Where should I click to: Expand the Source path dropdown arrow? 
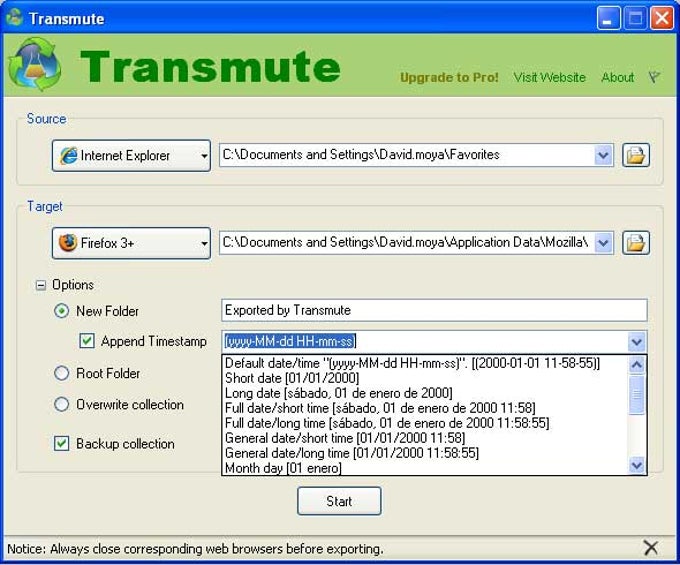pyautogui.click(x=603, y=155)
